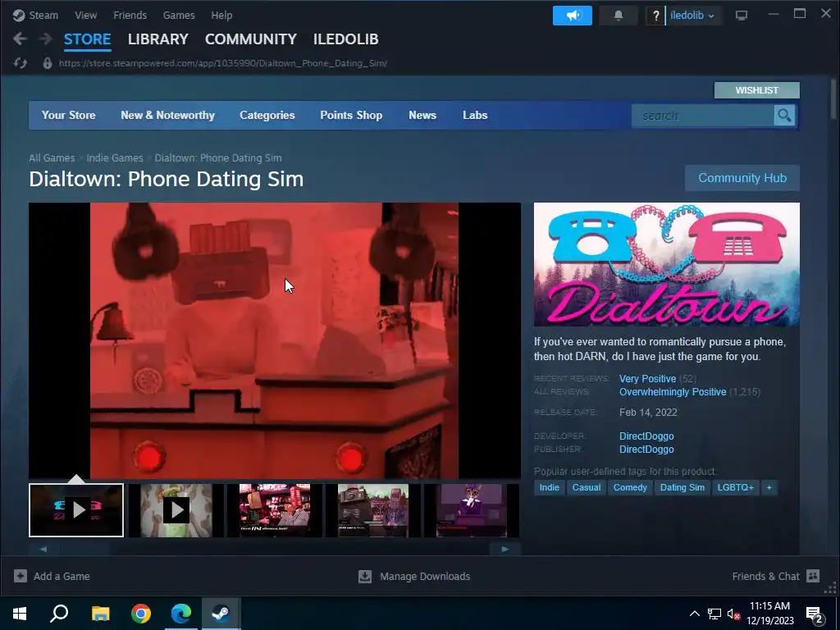Viewport: 840px width, 630px height.
Task: Open Overwhelmingly Positive all reviews link
Action: pos(673,392)
